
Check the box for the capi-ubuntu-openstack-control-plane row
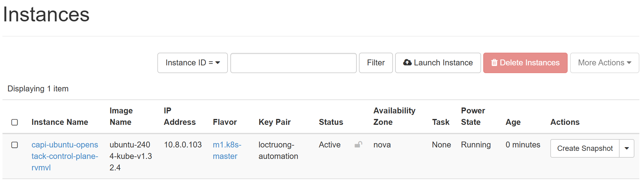click(15, 145)
